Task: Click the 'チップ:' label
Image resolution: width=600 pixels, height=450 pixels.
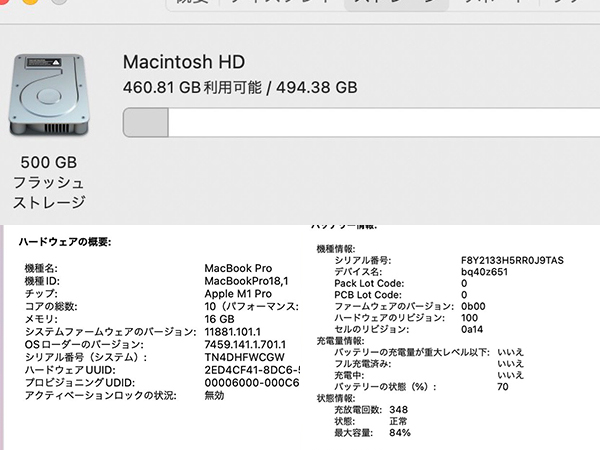Action: click(41, 294)
